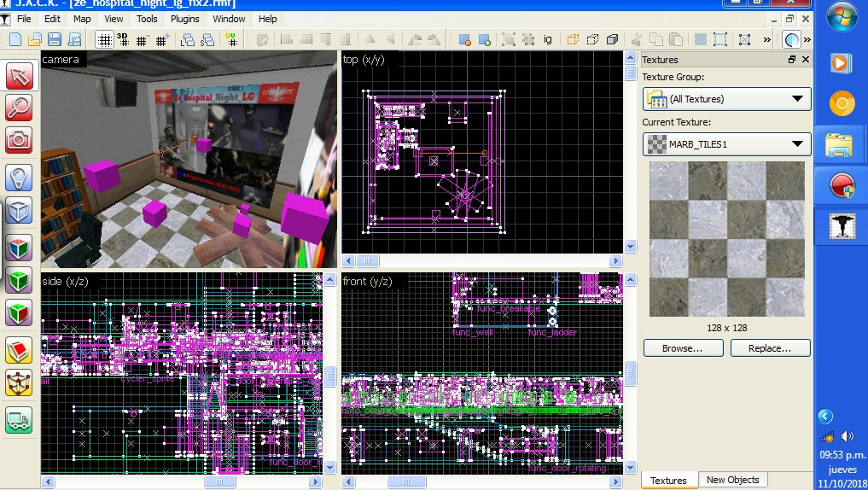Screen dimensions: 868x490
Task: Toggle the round blue circle toolbar button
Action: [x=791, y=39]
